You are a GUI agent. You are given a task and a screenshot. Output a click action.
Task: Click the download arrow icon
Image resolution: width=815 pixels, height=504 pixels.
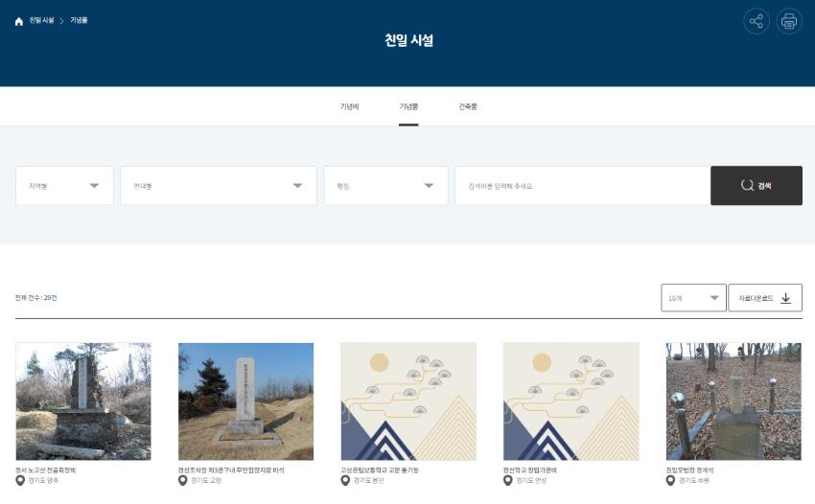click(786, 298)
